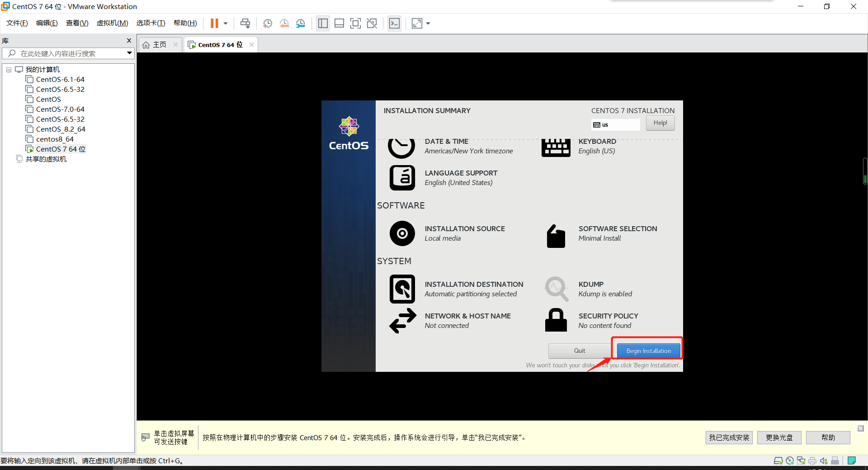Toggle the console view
Image resolution: width=868 pixels, height=470 pixels.
click(x=394, y=23)
